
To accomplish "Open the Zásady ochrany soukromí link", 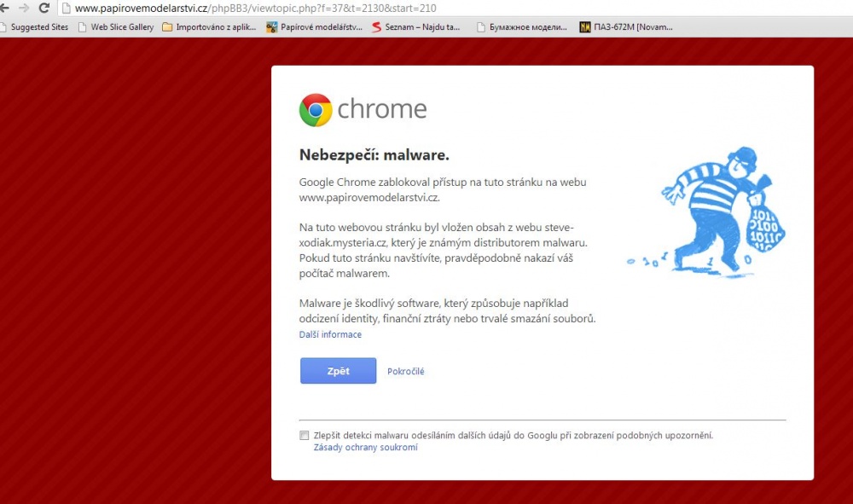I will [x=366, y=448].
